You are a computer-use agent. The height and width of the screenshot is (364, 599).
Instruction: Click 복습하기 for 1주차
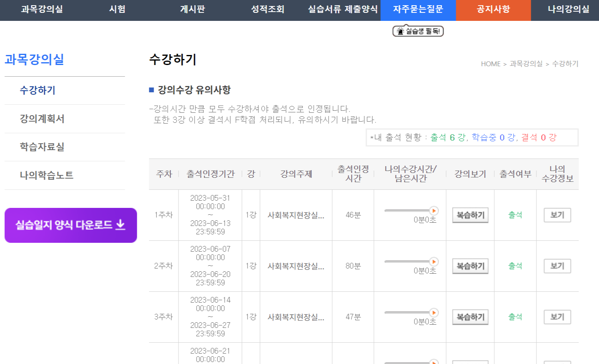[470, 215]
